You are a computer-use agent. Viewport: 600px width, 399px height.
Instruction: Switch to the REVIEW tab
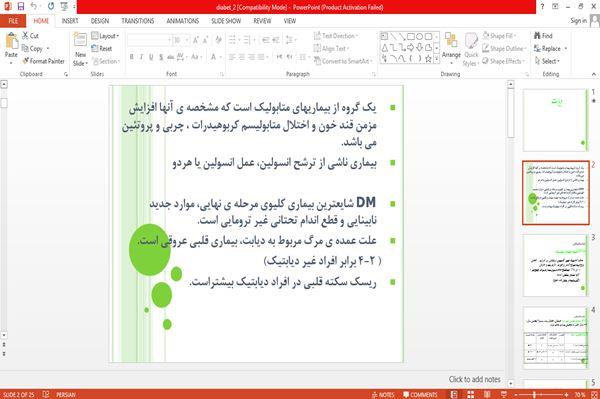pos(262,21)
